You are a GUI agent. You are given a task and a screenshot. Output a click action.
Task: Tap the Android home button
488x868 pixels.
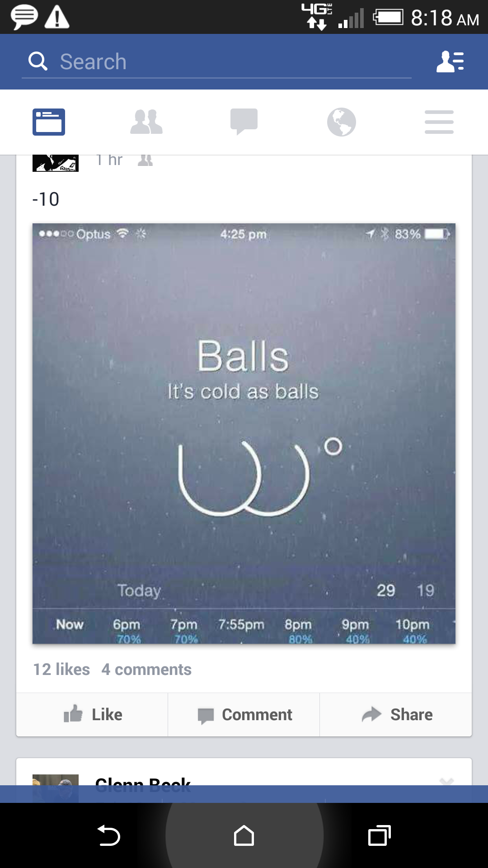tap(244, 835)
